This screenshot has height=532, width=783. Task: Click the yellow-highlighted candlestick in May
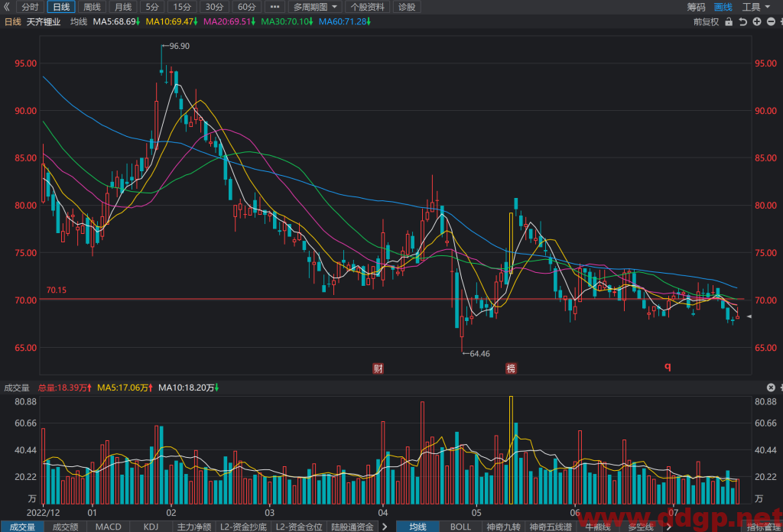pyautogui.click(x=511, y=244)
